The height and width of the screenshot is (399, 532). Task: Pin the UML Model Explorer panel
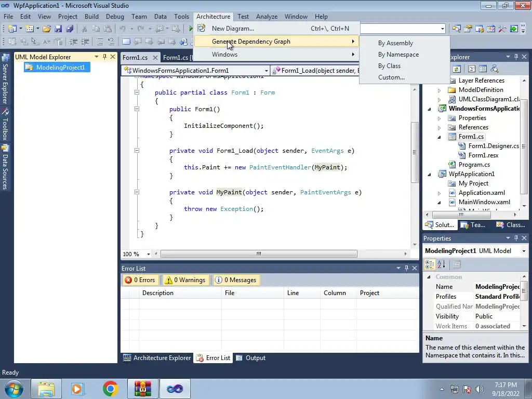click(104, 57)
